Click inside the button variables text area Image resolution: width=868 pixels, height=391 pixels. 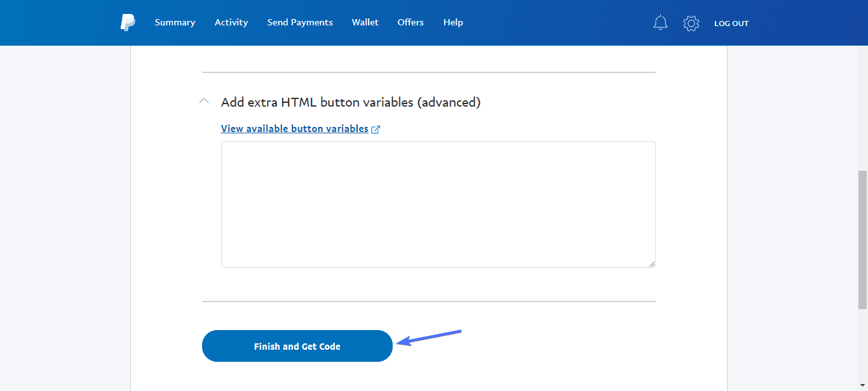tap(438, 204)
